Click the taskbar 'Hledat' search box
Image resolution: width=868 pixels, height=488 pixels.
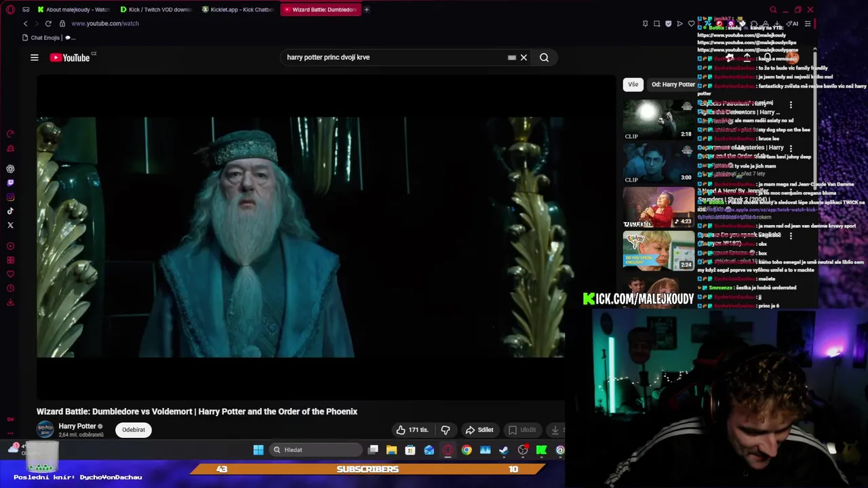click(315, 450)
